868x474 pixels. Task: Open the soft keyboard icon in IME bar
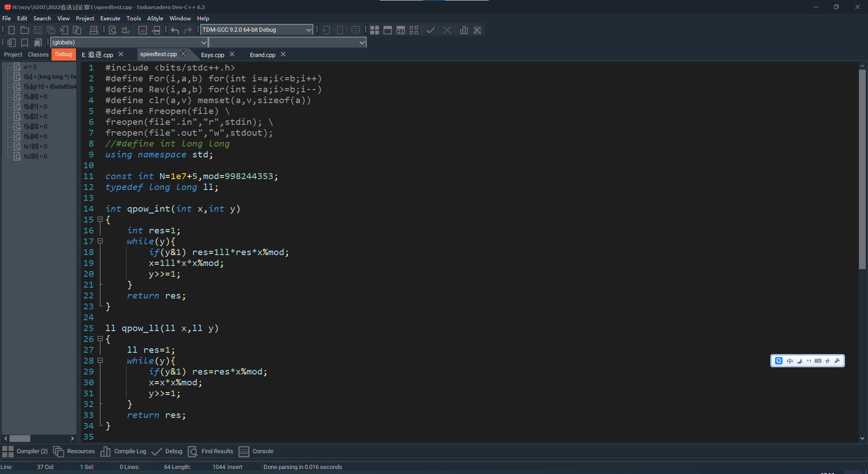click(x=818, y=360)
